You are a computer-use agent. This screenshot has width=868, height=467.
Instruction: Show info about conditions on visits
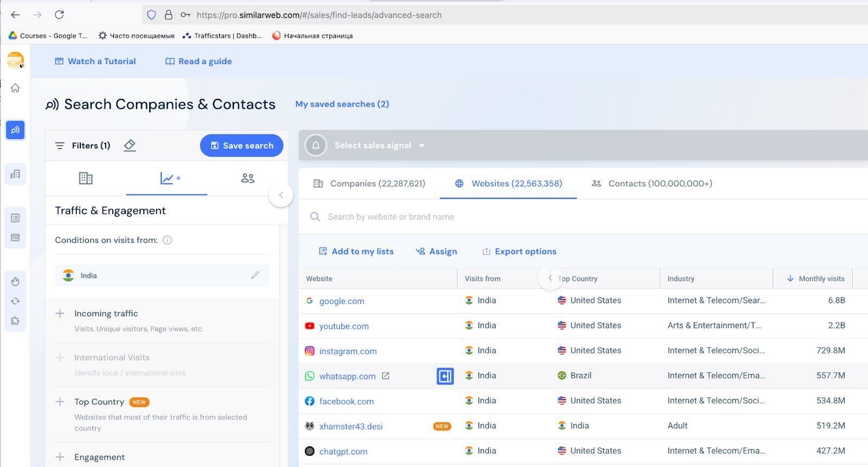pyautogui.click(x=168, y=240)
